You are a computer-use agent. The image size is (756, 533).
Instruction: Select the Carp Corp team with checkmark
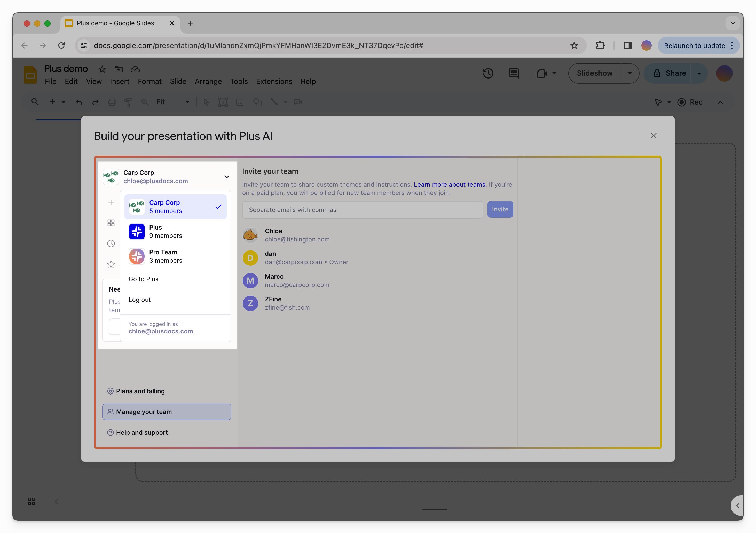[175, 207]
